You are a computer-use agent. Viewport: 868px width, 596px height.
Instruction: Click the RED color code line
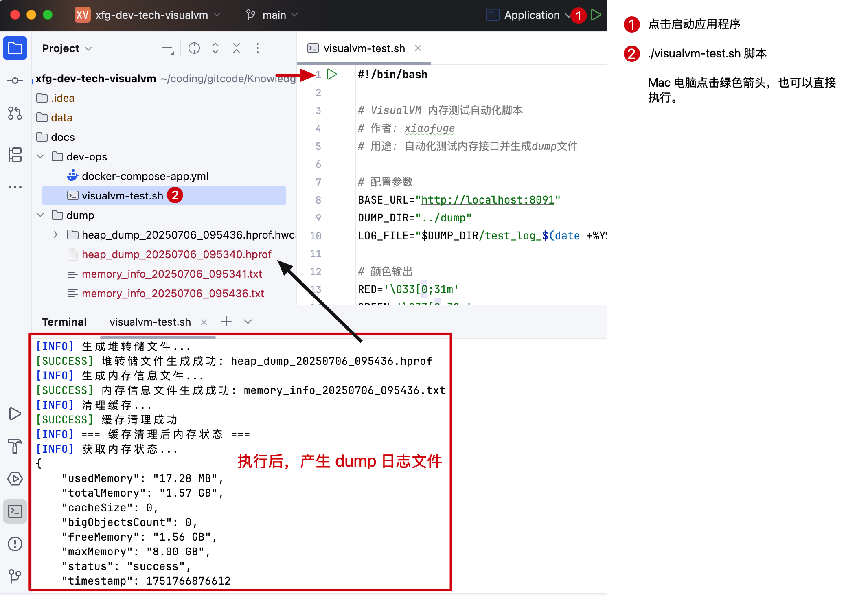[x=408, y=289]
